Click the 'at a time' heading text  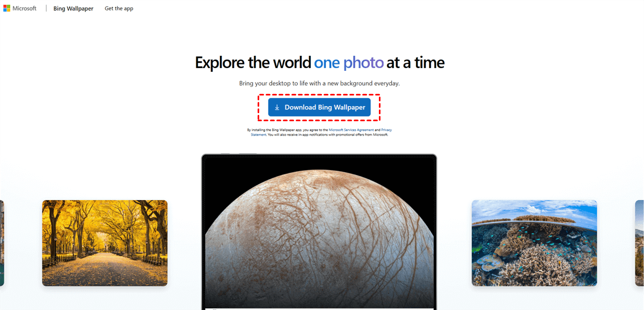(x=415, y=63)
